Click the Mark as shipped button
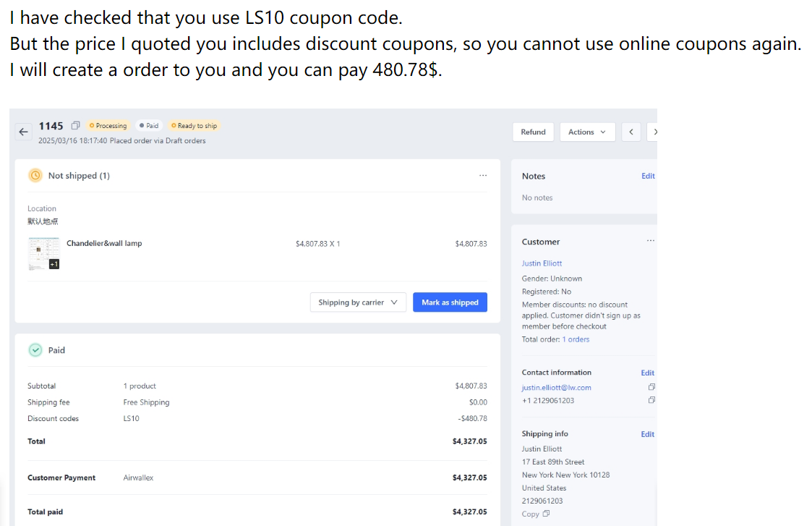The image size is (812, 526). point(450,302)
